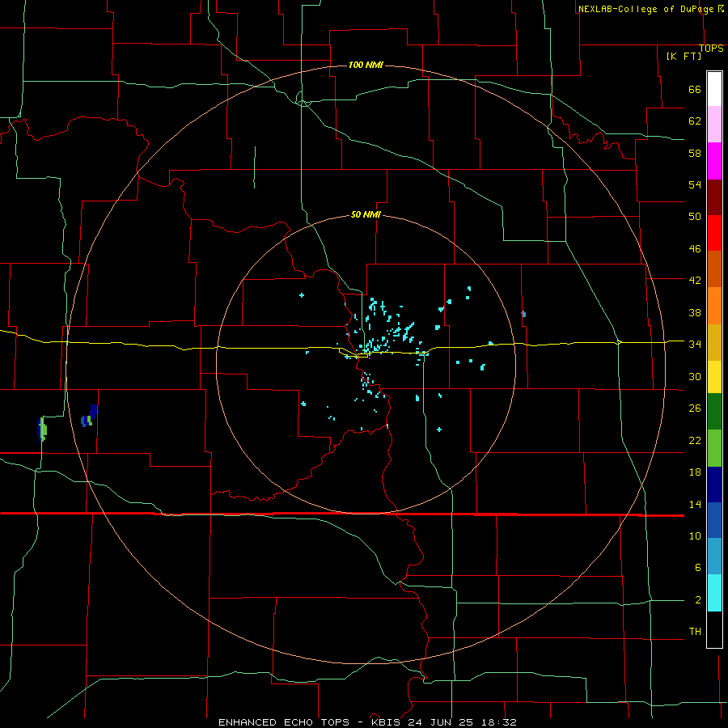Select the 50 NMI range ring label
Image resolution: width=728 pixels, height=728 pixels.
(x=366, y=214)
